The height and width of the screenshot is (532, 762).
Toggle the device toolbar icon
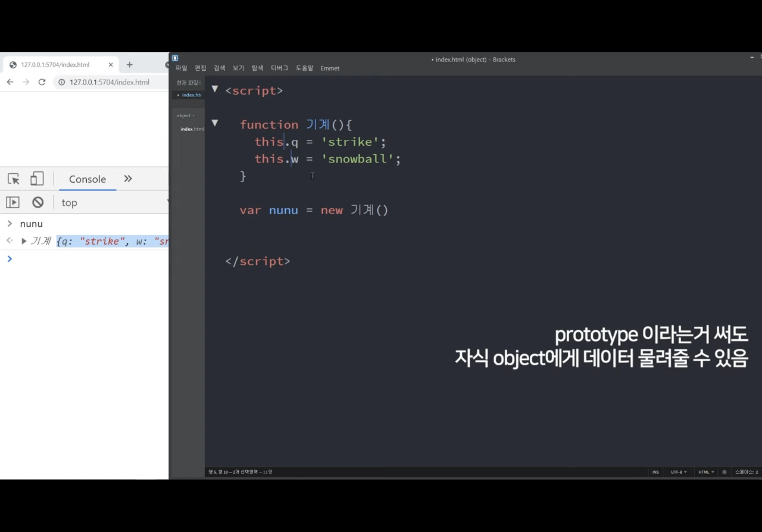(x=37, y=179)
